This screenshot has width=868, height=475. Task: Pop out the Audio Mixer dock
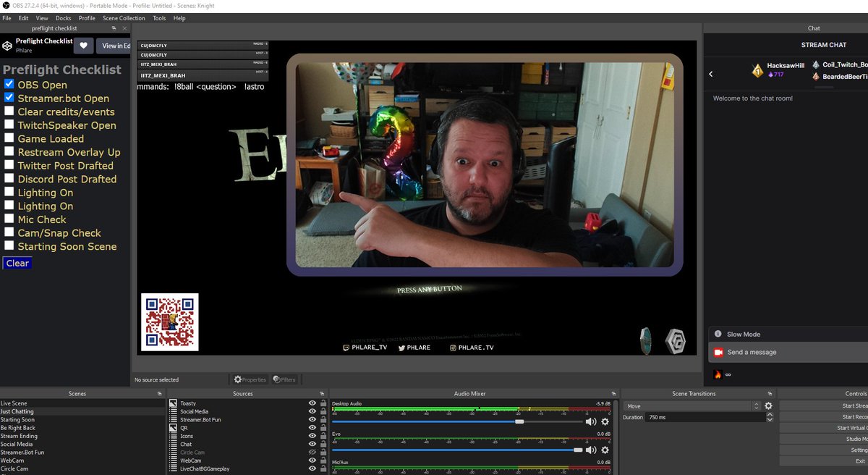[614, 394]
